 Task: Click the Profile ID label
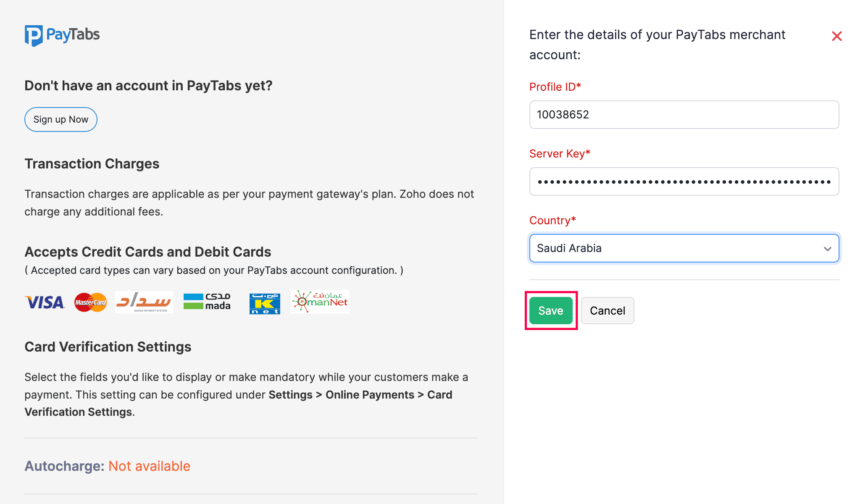555,87
